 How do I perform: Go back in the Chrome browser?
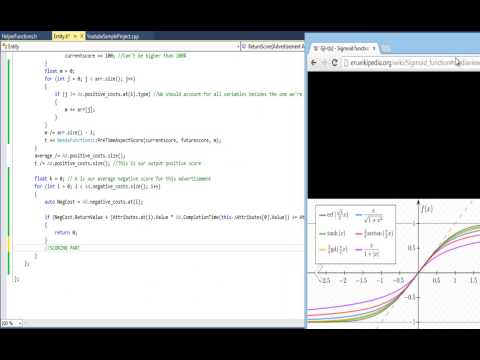click(314, 62)
